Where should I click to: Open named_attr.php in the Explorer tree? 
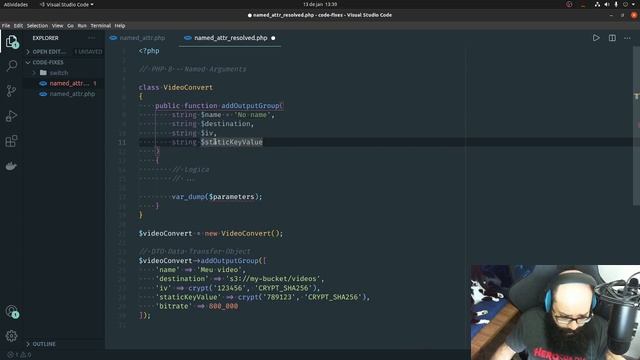(64, 94)
